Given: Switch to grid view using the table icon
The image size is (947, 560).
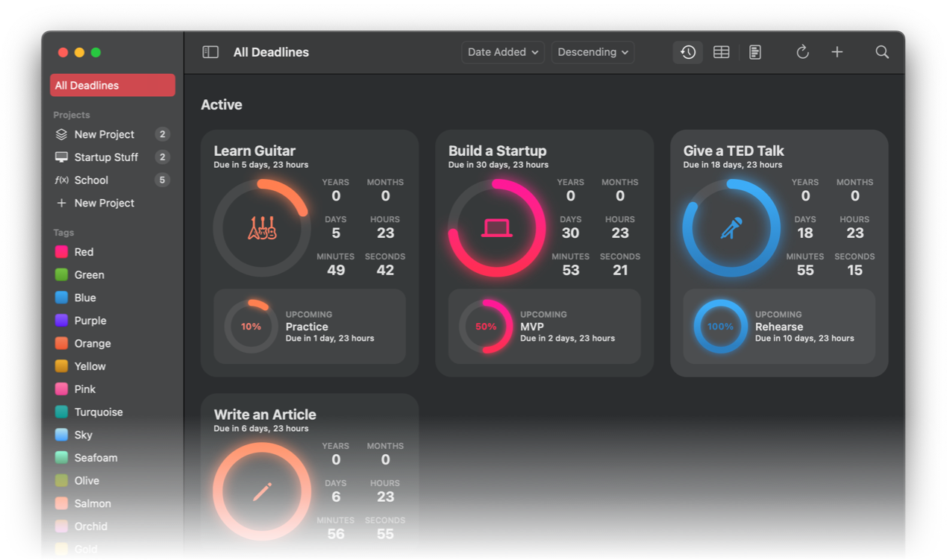Looking at the screenshot, I should pos(720,51).
